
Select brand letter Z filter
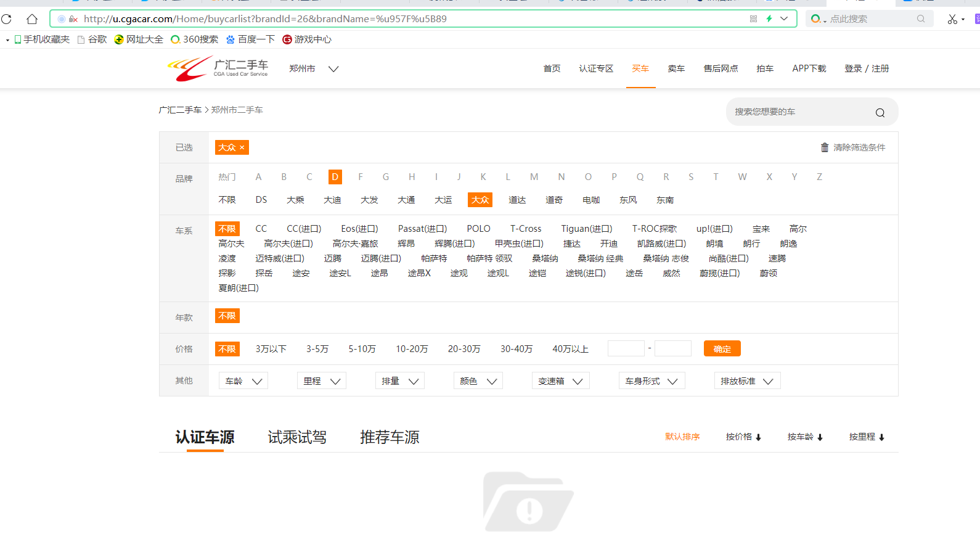(820, 177)
